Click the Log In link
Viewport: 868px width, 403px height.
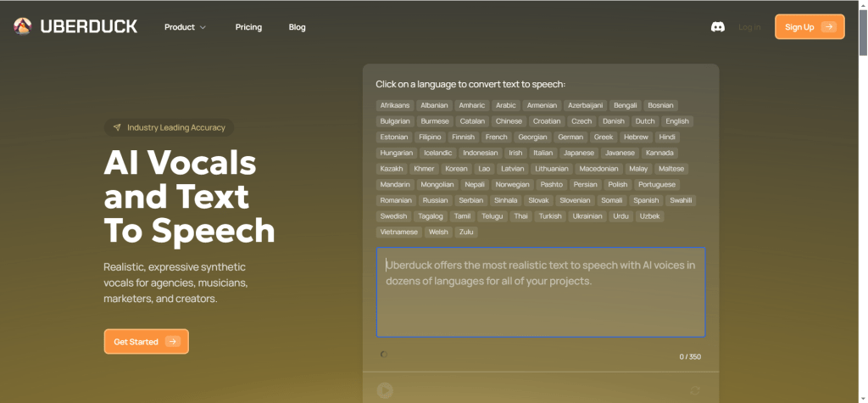749,27
